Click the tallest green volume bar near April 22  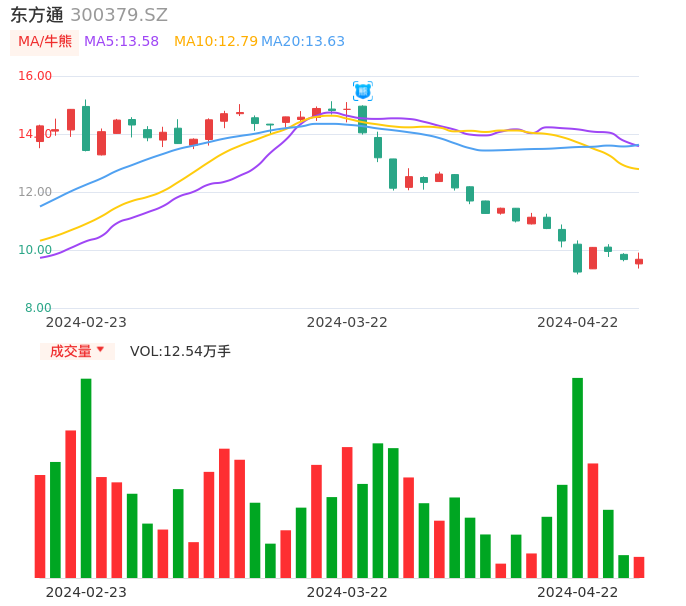click(577, 478)
